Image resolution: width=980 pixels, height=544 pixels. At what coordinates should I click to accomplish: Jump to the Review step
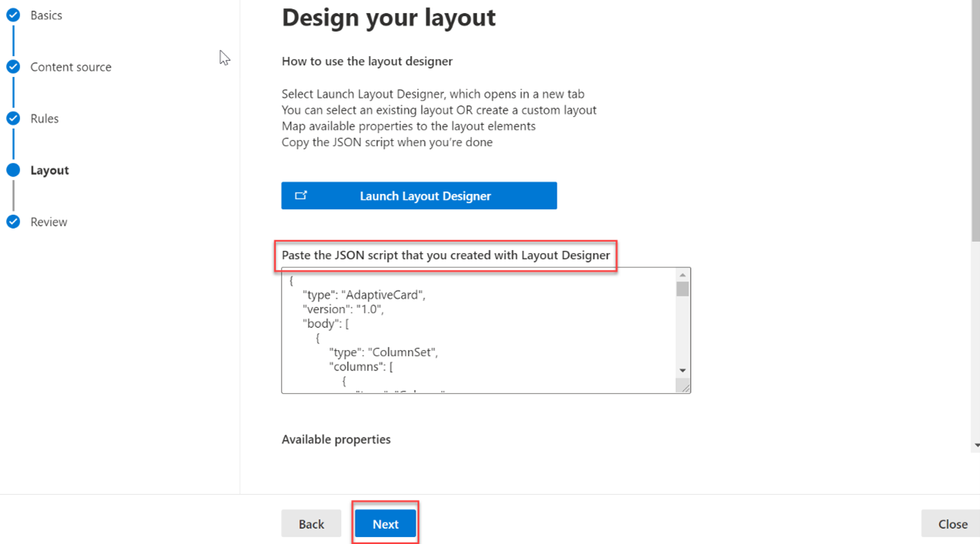point(48,222)
